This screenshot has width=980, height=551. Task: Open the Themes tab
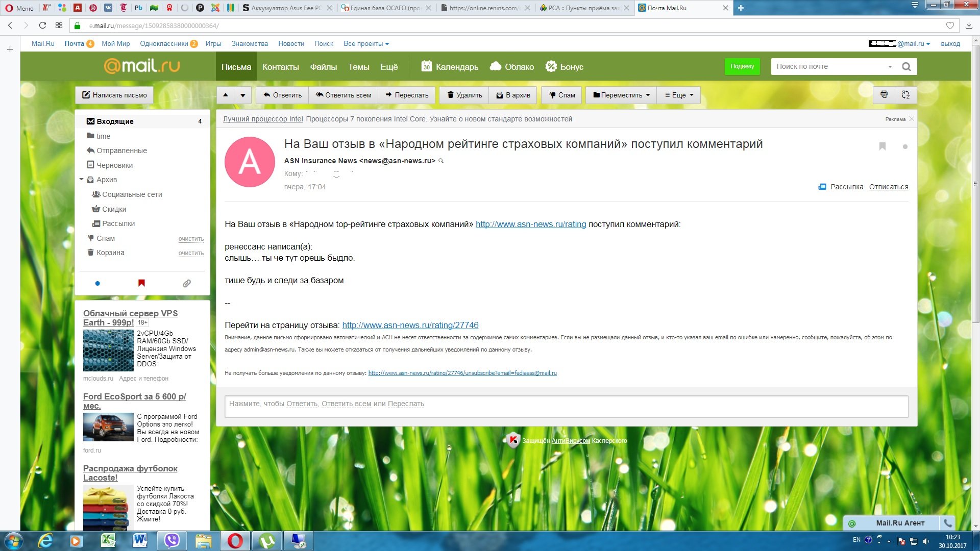pos(359,67)
